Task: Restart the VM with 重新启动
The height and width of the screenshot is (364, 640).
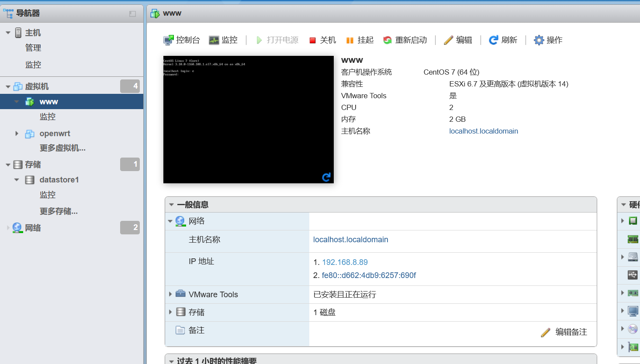Action: [405, 40]
